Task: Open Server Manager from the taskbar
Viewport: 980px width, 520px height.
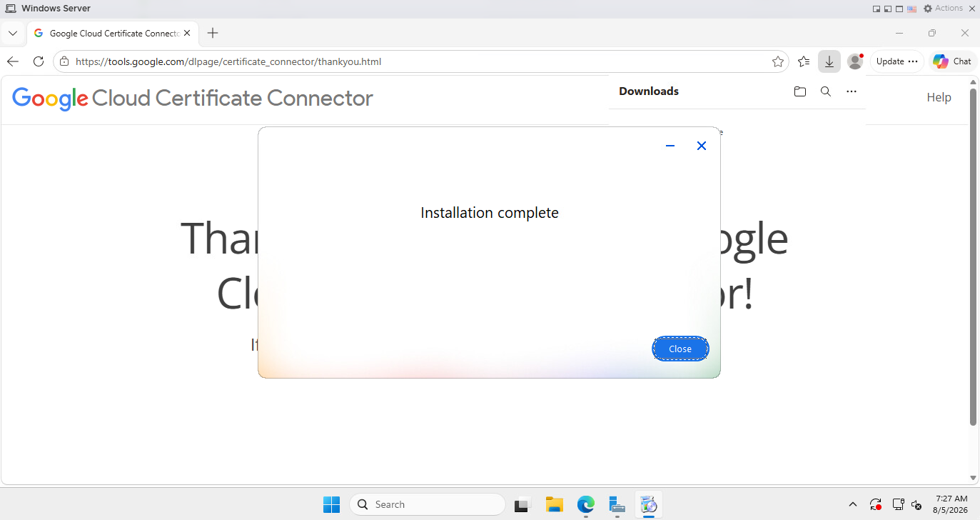Action: point(617,504)
